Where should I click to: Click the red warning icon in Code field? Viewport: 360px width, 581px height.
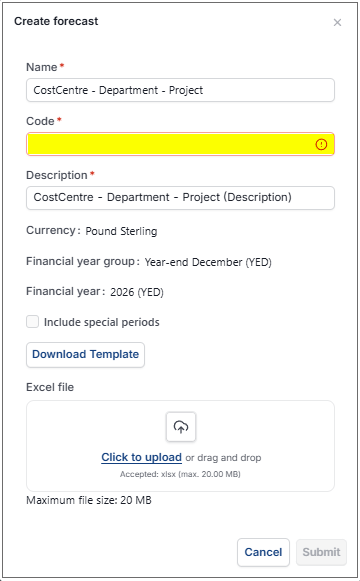pos(321,144)
